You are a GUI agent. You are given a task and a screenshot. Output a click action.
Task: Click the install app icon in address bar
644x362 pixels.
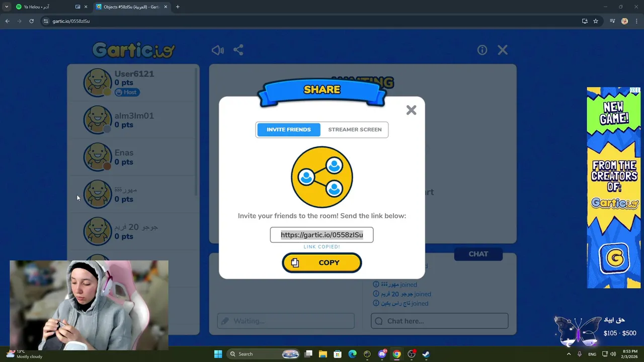point(585,21)
